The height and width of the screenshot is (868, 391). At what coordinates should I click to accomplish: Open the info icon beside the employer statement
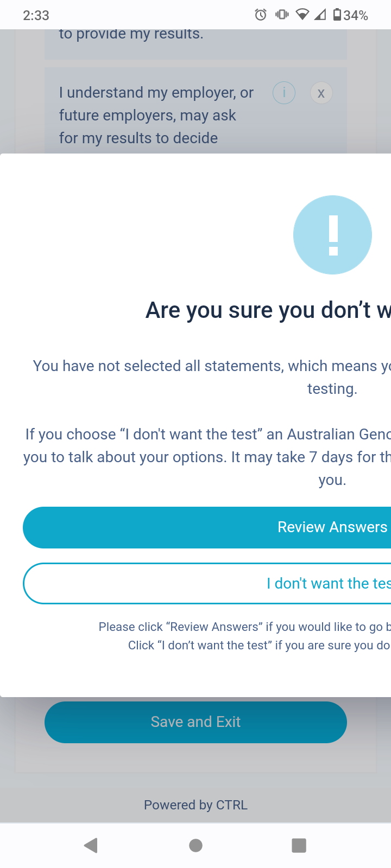point(283,93)
